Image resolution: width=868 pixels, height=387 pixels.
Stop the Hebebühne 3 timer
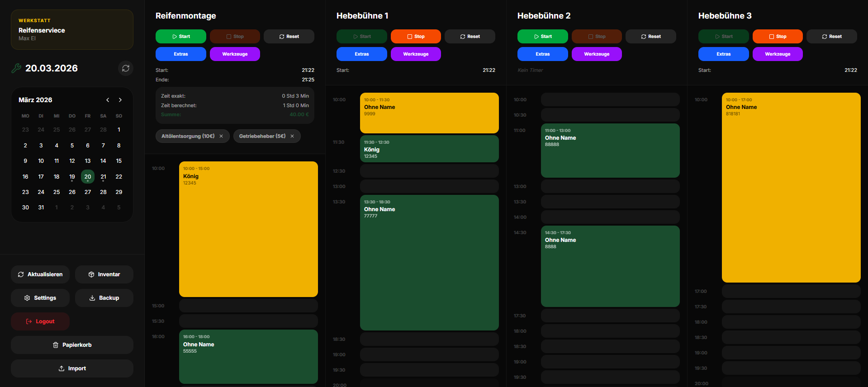(777, 37)
